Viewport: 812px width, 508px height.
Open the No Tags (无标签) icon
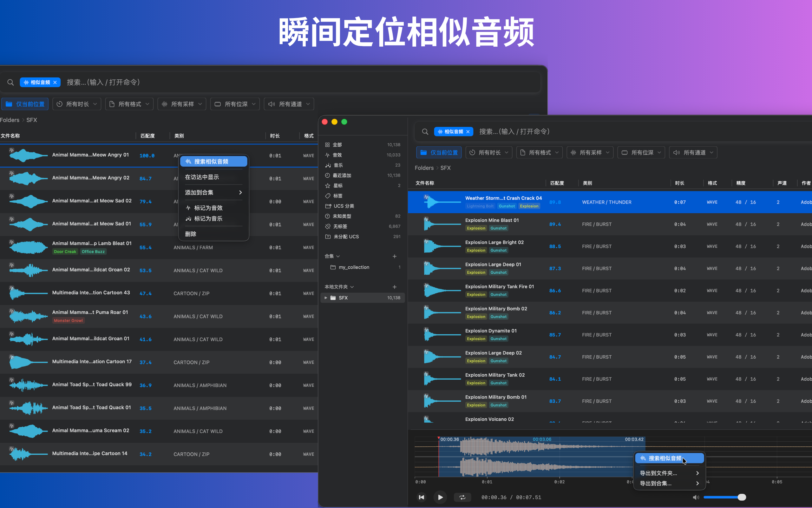tap(327, 226)
